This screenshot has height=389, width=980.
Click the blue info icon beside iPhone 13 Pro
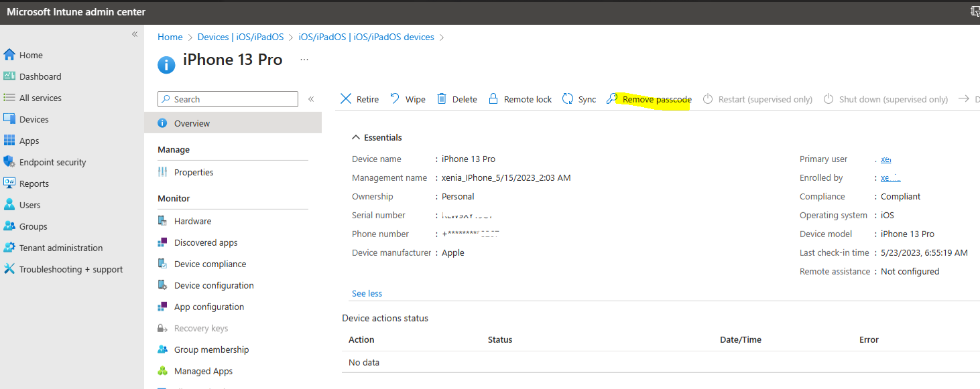(166, 64)
